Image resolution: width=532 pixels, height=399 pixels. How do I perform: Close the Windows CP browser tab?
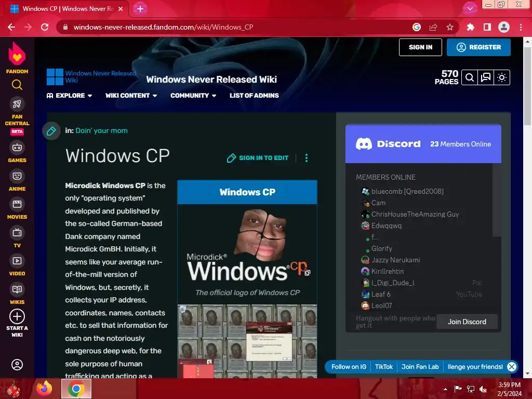(121, 9)
